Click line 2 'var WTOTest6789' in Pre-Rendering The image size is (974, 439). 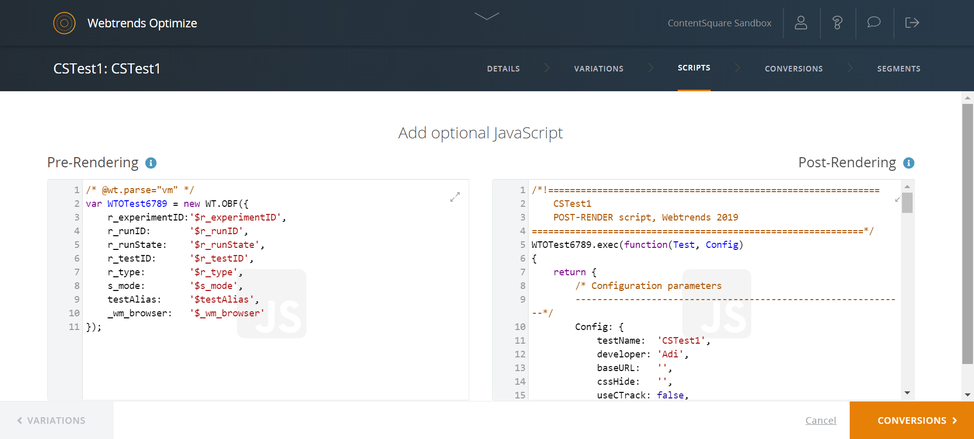click(x=168, y=204)
